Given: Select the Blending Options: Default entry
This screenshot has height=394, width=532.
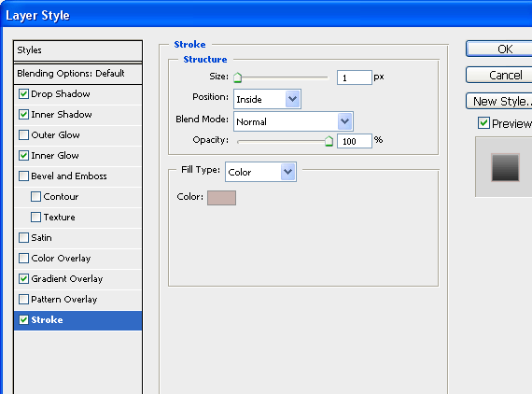Looking at the screenshot, I should 77,74.
